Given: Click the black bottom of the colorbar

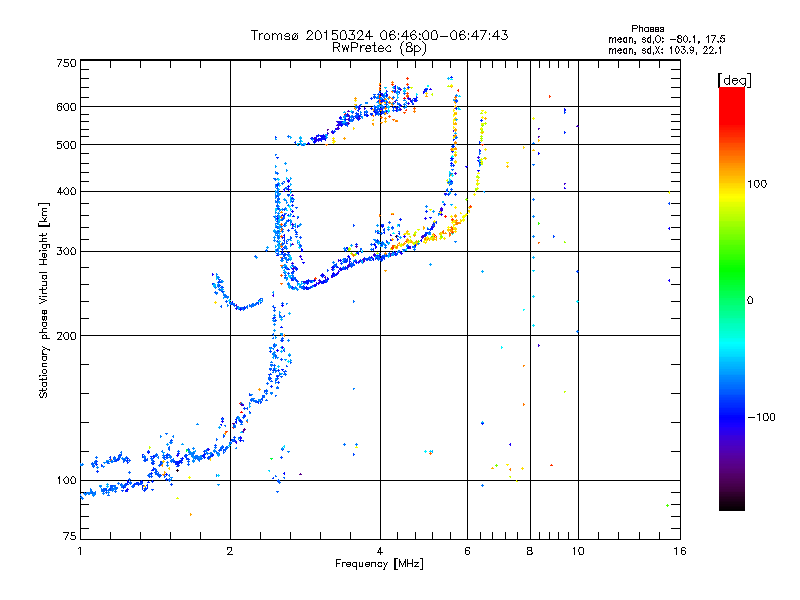Looking at the screenshot, I should (732, 503).
